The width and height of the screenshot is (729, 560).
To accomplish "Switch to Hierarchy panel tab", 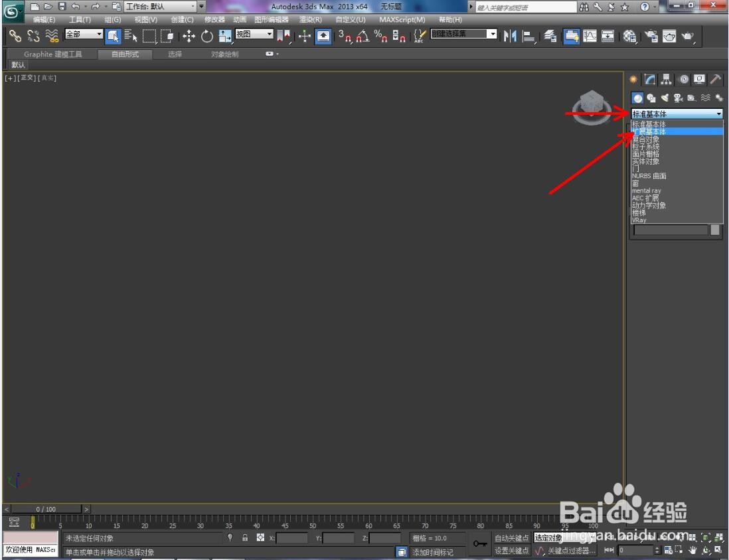I will 666,80.
